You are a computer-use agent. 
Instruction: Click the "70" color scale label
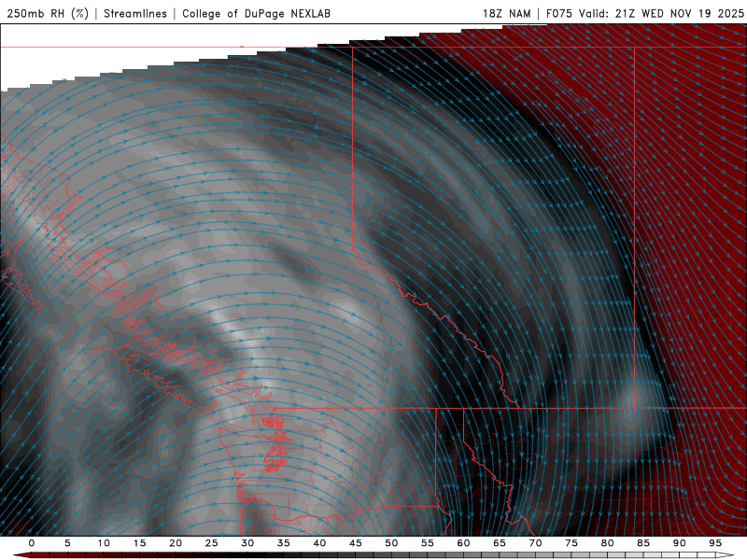535,543
